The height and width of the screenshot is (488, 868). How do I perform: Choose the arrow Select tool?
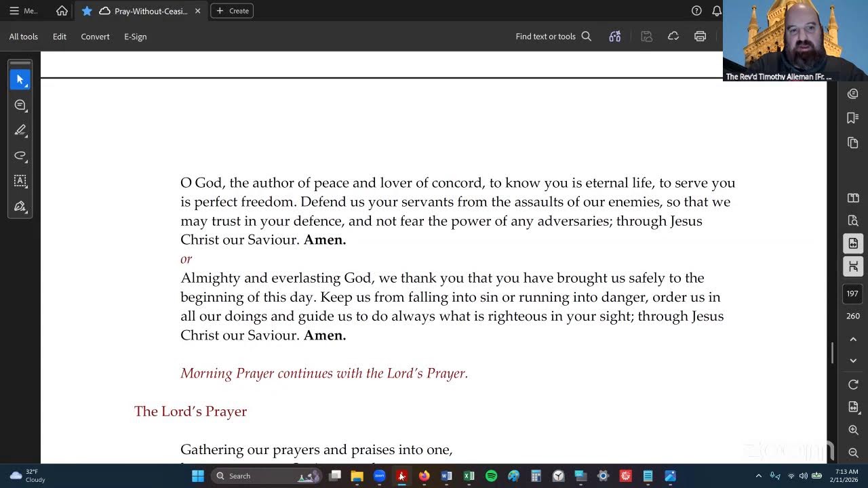20,79
